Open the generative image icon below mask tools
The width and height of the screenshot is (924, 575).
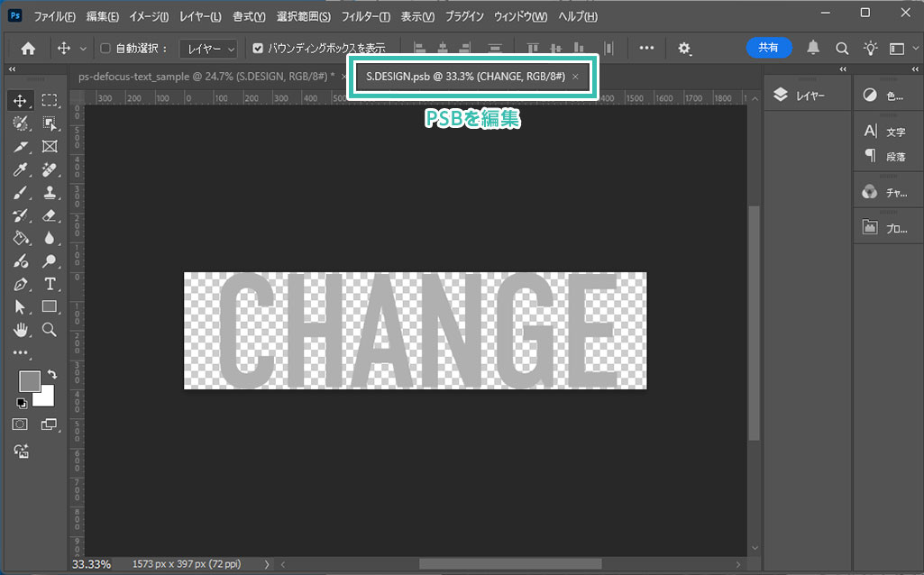[22, 452]
